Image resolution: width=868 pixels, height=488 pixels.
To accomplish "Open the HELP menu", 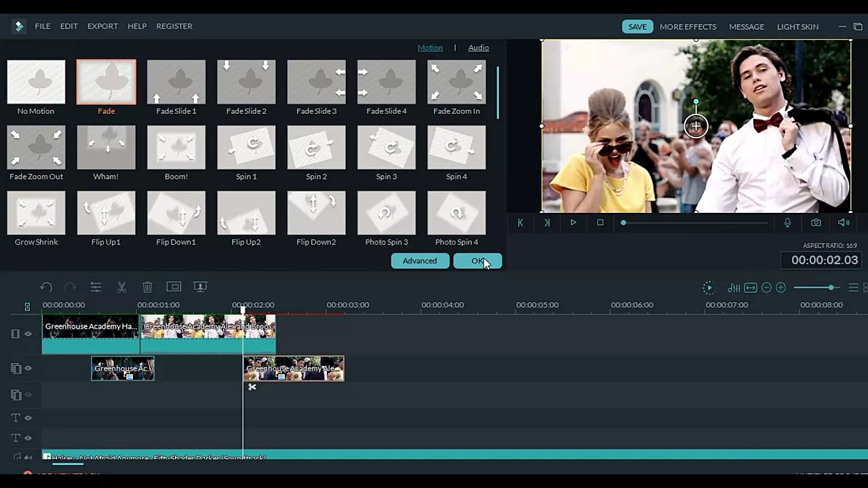I will 137,26.
